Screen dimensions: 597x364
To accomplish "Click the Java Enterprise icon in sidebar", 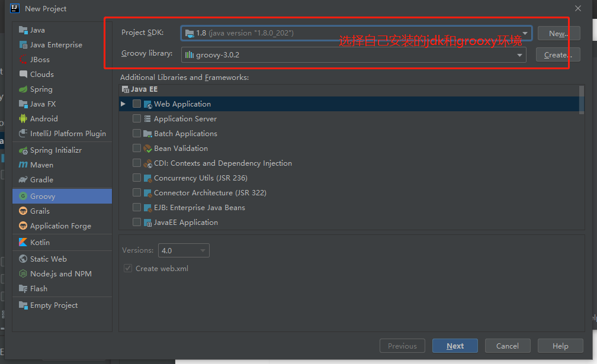I will (x=23, y=45).
